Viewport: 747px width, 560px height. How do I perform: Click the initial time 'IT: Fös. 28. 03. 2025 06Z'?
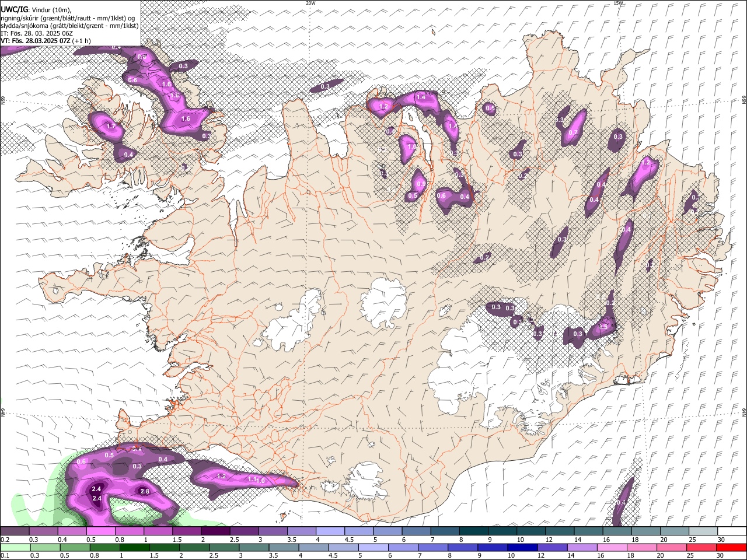(x=37, y=33)
